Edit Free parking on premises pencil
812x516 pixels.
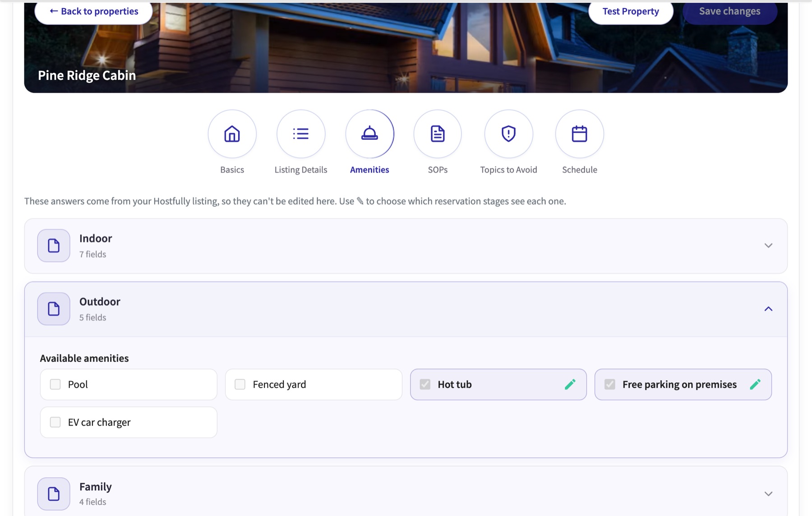[x=755, y=384]
